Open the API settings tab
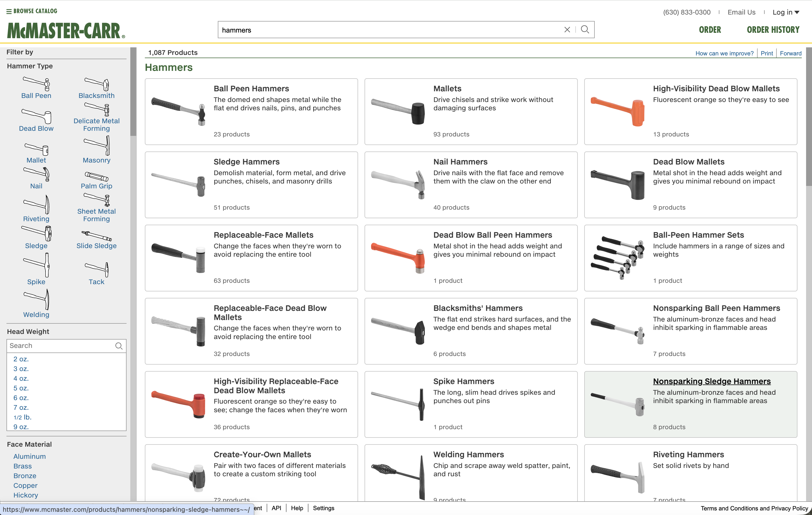Image resolution: width=812 pixels, height=515 pixels. [276, 508]
